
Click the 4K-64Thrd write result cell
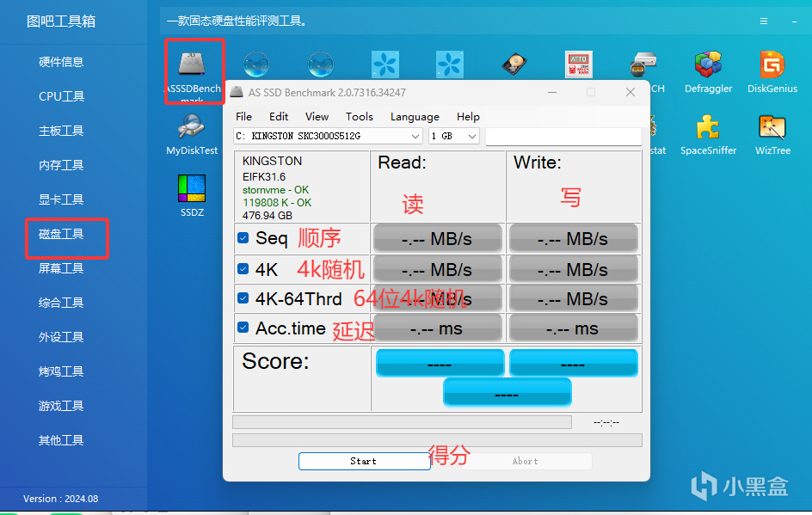click(573, 298)
